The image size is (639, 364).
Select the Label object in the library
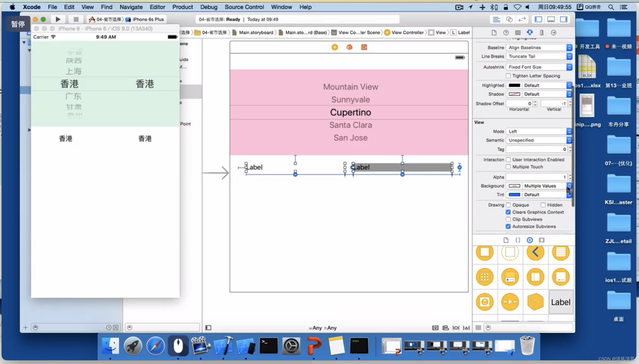561,302
